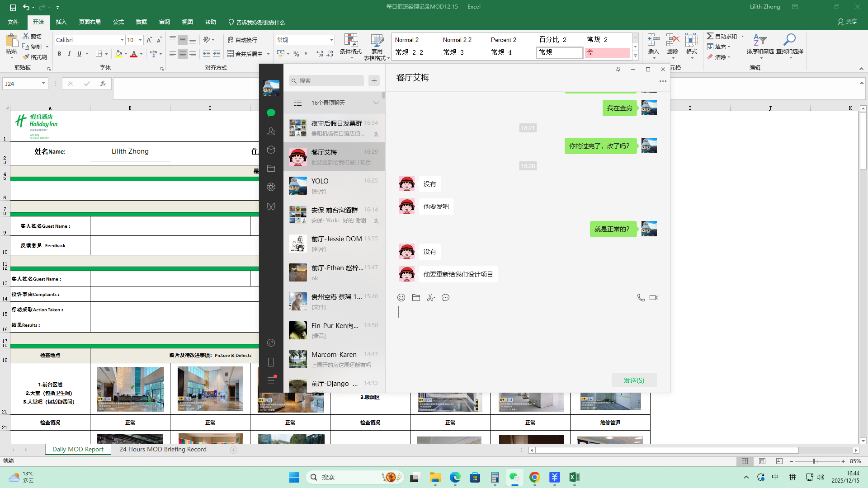The width and height of the screenshot is (868, 488).
Task: Toggle wrap text (自动换行)
Action: (x=242, y=40)
